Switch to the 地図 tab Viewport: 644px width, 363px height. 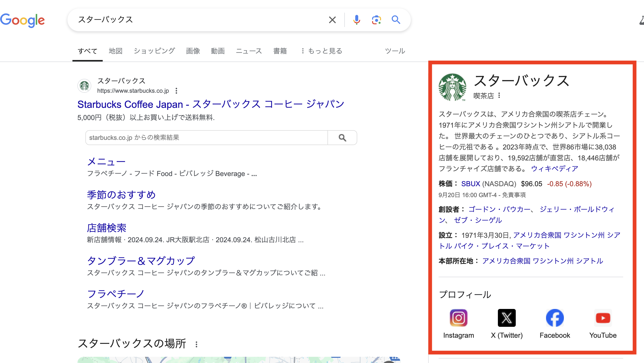(x=116, y=51)
